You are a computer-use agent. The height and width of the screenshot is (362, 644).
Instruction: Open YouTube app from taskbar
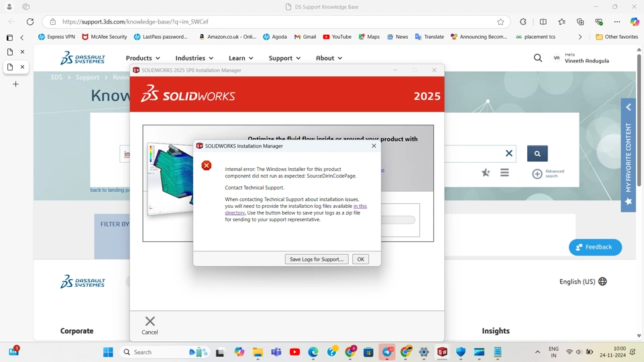[x=294, y=352]
